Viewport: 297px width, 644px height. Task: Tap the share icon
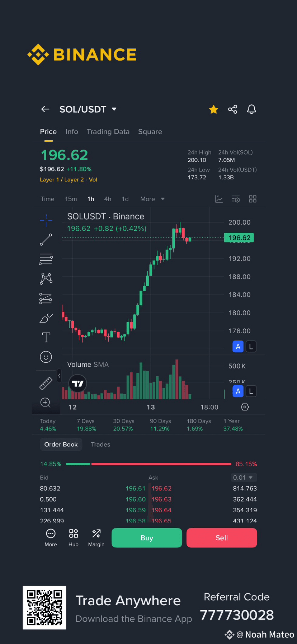click(x=232, y=109)
